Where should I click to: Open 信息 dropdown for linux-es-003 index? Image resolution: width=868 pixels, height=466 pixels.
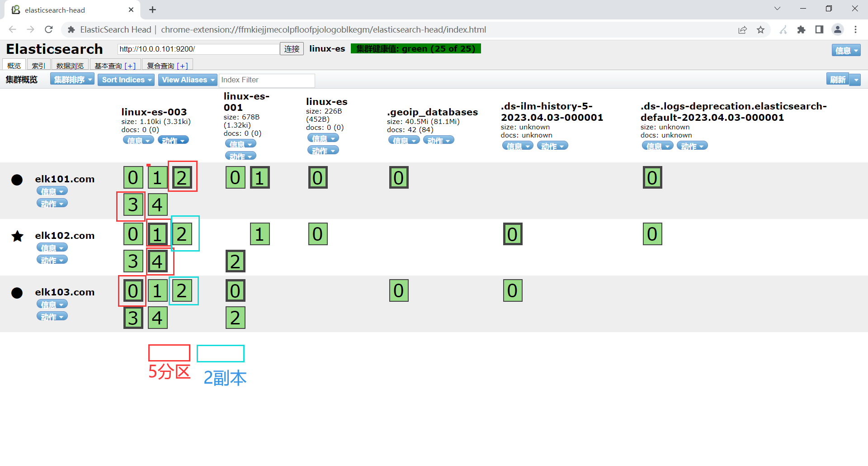pyautogui.click(x=138, y=140)
